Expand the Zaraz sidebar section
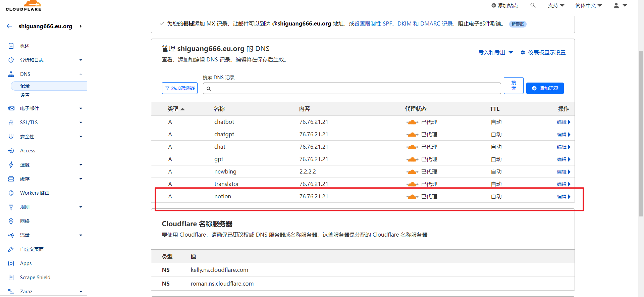Image resolution: width=644 pixels, height=297 pixels. tap(81, 292)
